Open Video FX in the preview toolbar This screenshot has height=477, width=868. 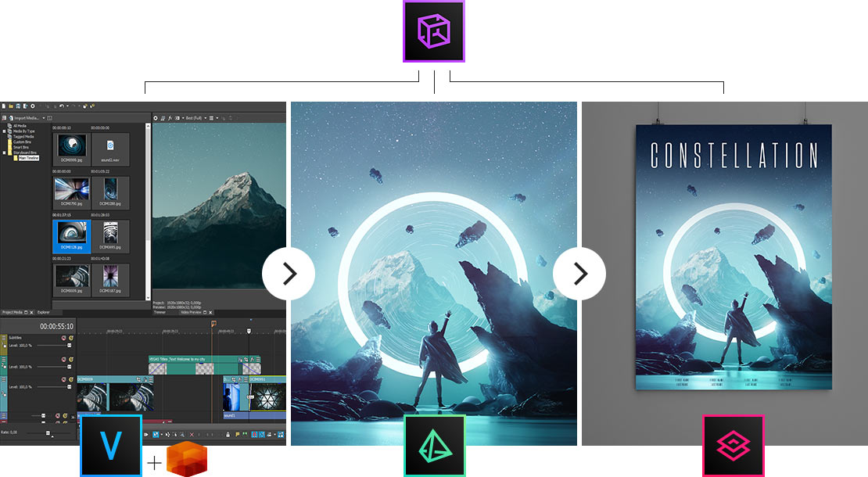click(170, 118)
